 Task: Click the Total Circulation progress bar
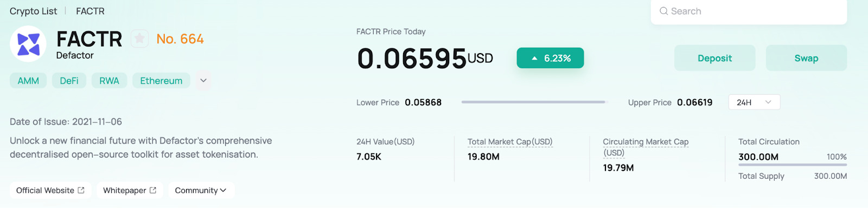[793, 165]
